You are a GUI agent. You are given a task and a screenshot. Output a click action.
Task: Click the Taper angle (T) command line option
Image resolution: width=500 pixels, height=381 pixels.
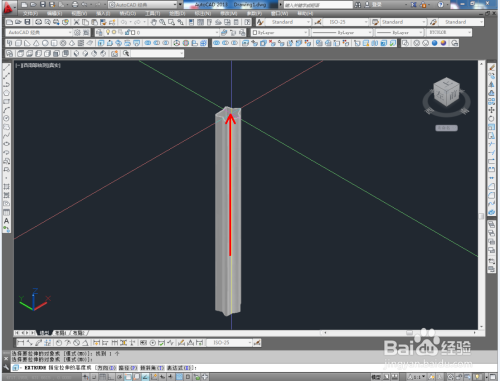pyautogui.click(x=152, y=368)
